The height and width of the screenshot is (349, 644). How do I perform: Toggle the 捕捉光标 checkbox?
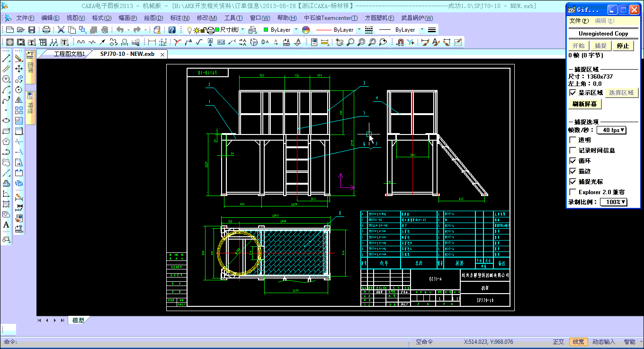573,182
